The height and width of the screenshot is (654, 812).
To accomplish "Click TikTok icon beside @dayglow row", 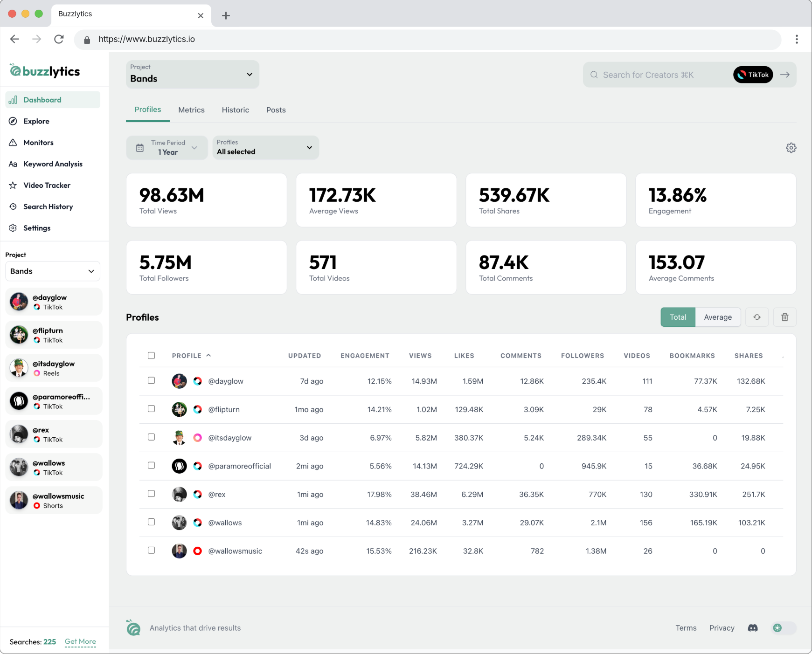I will click(198, 381).
